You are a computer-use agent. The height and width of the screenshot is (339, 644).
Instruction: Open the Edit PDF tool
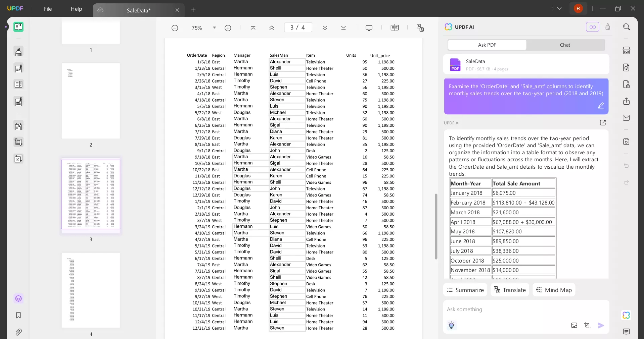point(18,102)
